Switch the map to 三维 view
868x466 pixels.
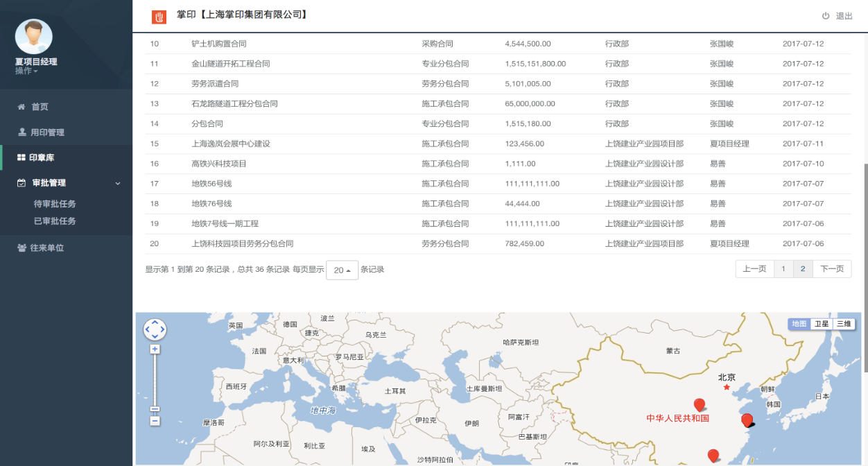point(842,324)
